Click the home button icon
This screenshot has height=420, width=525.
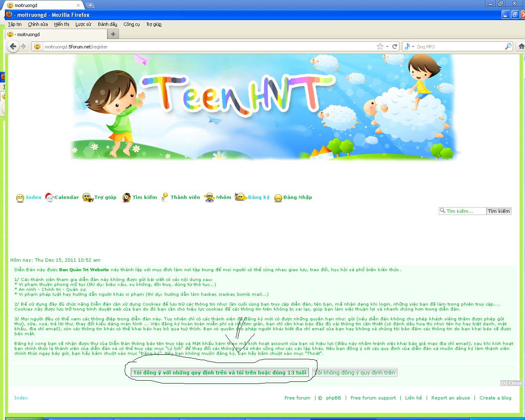521,46
